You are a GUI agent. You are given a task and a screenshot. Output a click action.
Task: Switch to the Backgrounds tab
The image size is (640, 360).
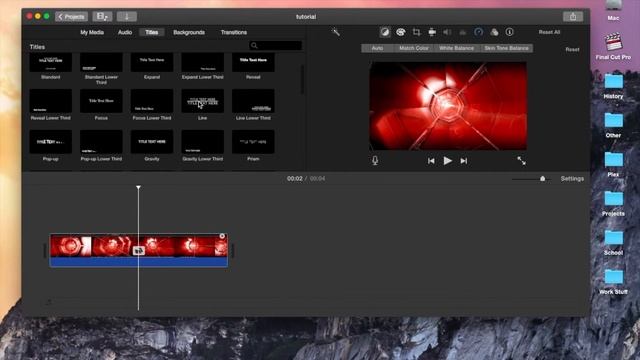pyautogui.click(x=189, y=32)
